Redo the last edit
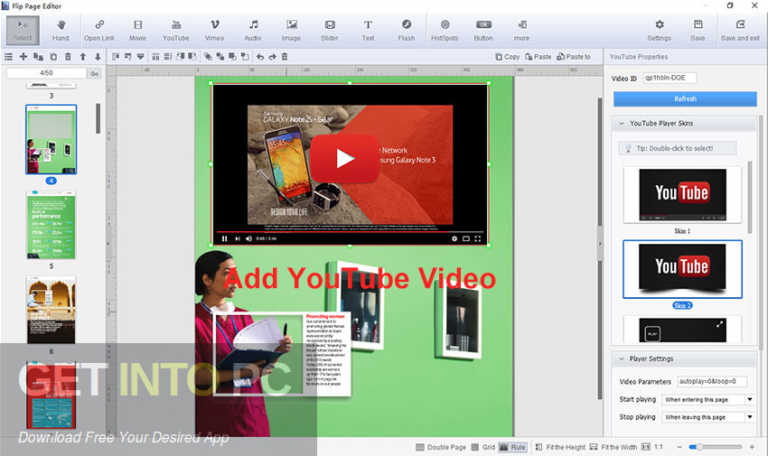This screenshot has width=768, height=456. 272,57
